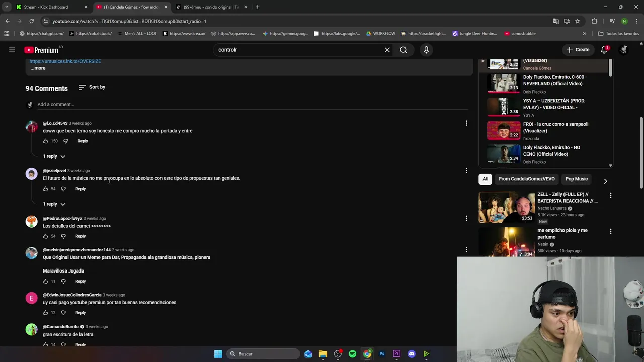Dislike the comment by @l.o.r.d4543
The image size is (644, 362).
coord(65,141)
